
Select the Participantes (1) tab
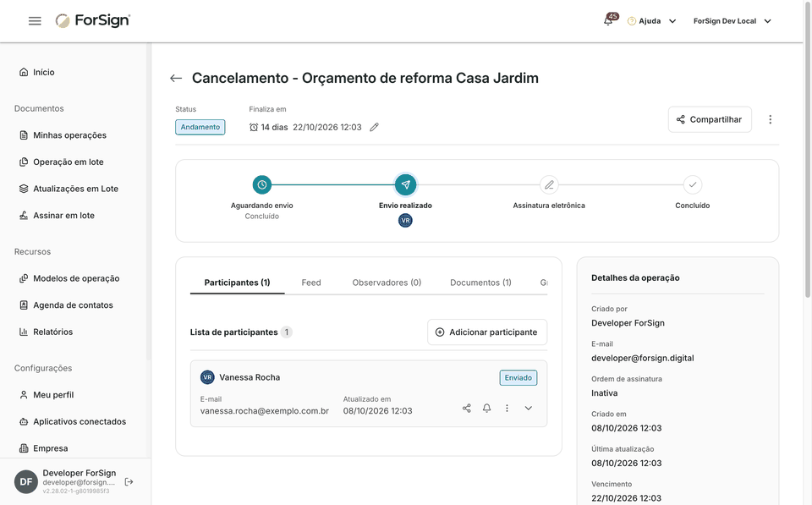point(237,283)
